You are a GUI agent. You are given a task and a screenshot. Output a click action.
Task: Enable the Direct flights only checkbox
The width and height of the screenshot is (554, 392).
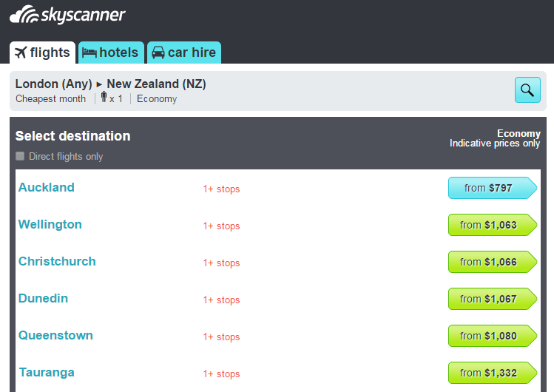tap(20, 156)
